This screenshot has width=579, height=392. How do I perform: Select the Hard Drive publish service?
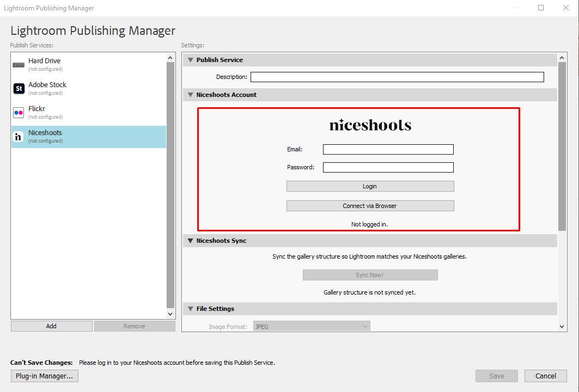(89, 65)
